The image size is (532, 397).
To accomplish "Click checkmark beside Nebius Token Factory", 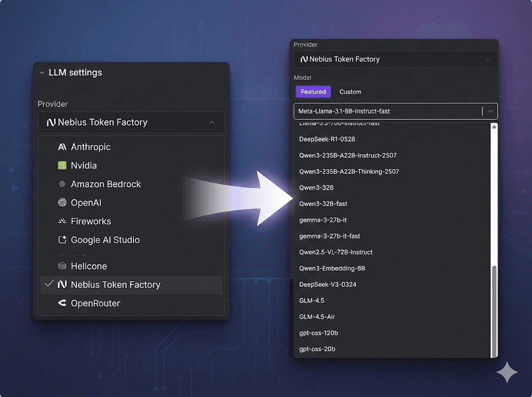I will tap(49, 284).
